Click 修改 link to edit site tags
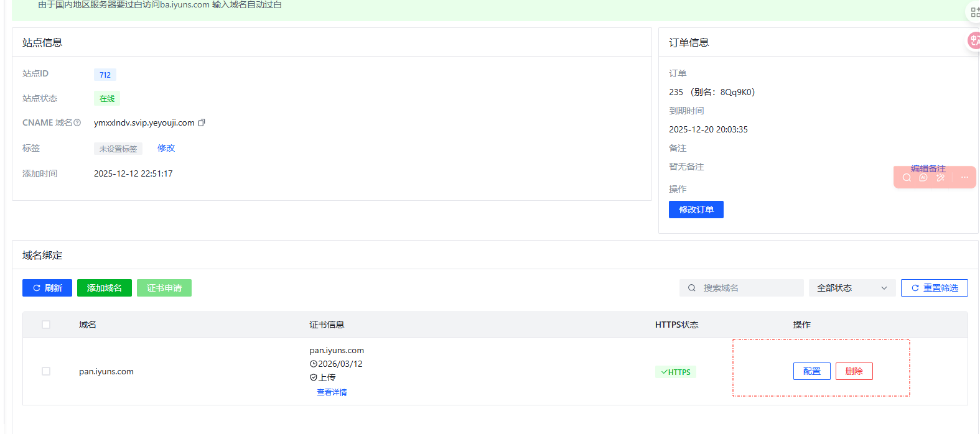 (166, 148)
